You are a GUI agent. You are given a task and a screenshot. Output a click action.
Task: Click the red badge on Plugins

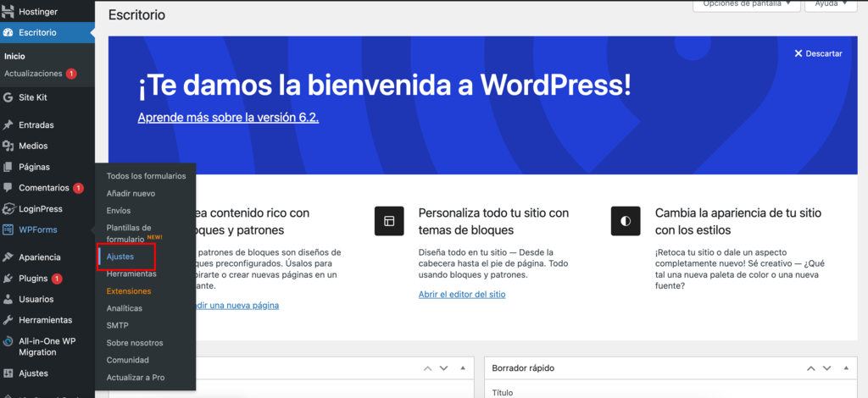pos(57,279)
